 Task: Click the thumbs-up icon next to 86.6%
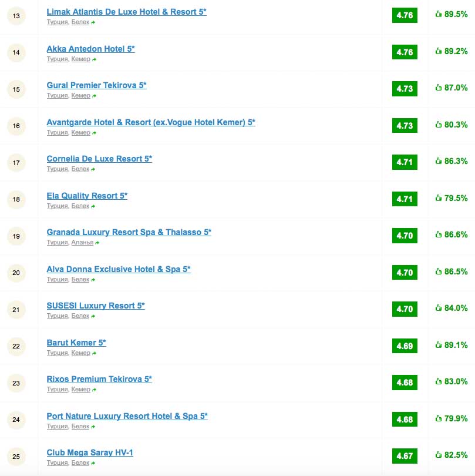click(x=438, y=234)
